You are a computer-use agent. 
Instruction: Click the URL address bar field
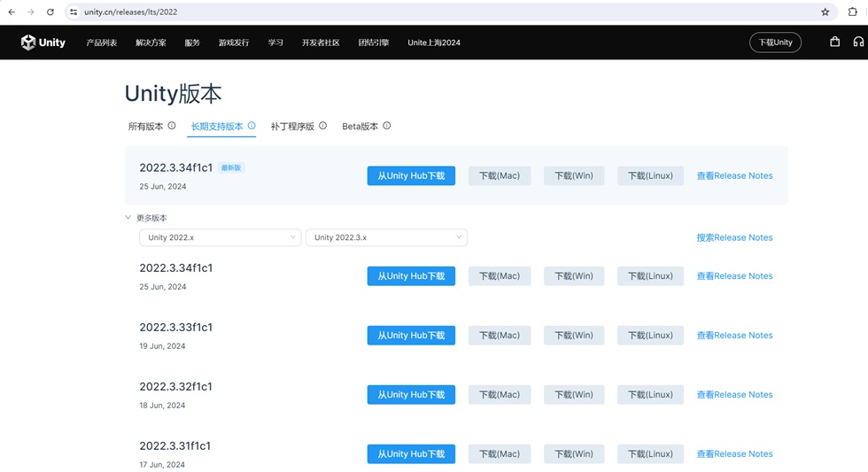(443, 12)
